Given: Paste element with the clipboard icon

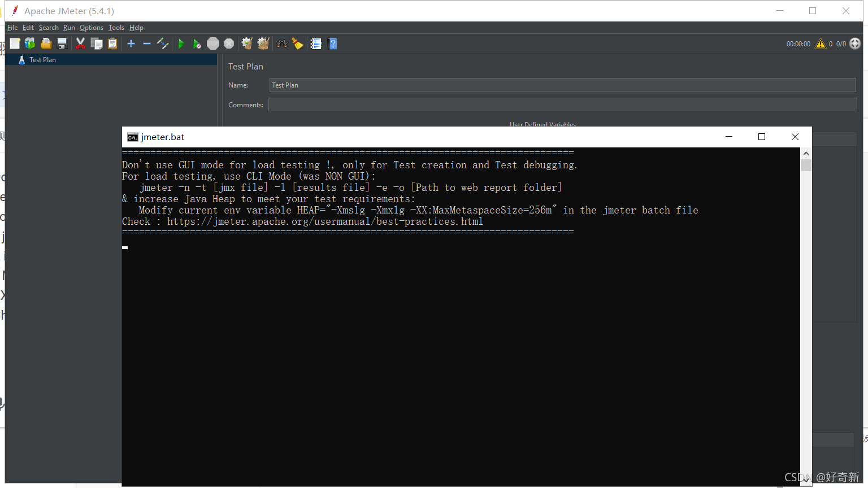Looking at the screenshot, I should coord(112,43).
